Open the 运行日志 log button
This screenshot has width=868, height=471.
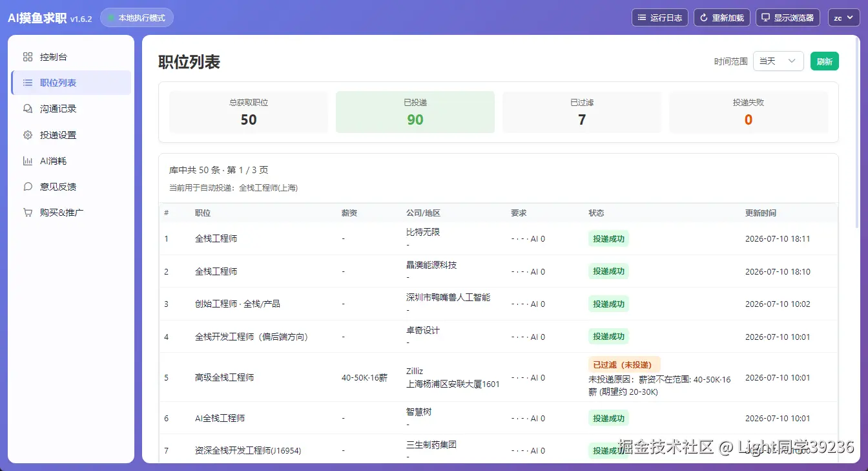(x=660, y=17)
